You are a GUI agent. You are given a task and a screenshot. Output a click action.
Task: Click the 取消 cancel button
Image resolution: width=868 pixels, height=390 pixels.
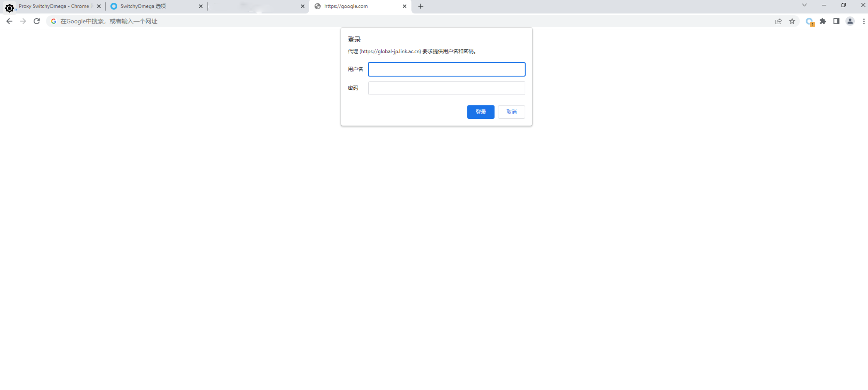[511, 112]
